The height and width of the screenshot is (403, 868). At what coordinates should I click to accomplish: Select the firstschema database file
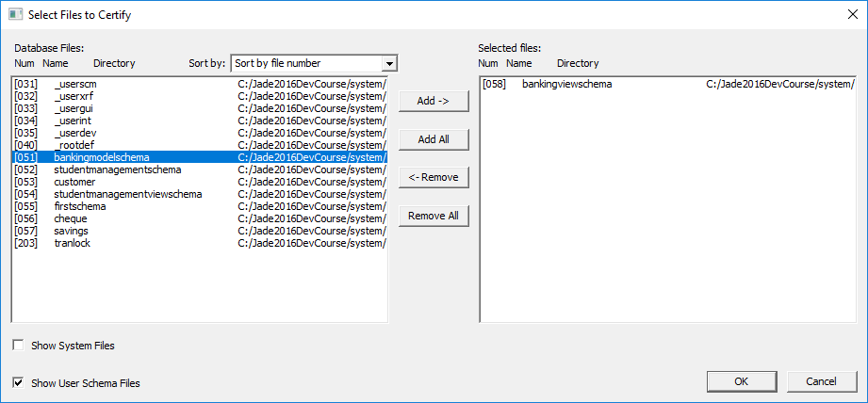79,206
